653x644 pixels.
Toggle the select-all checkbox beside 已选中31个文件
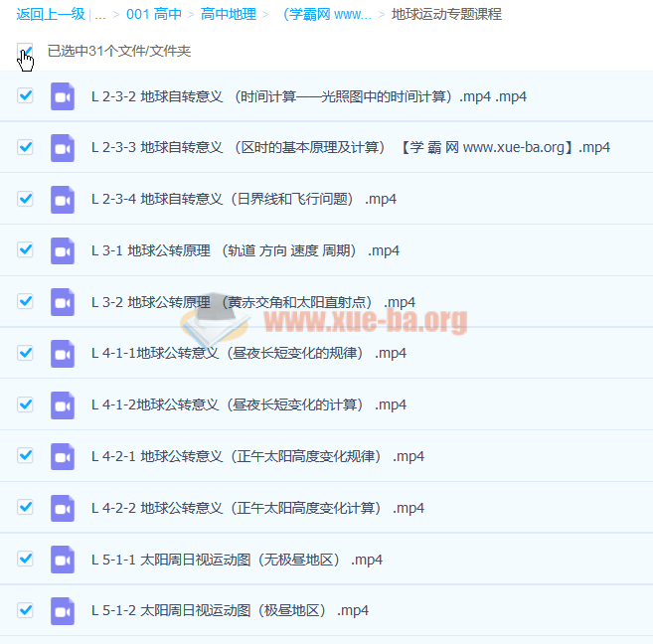click(x=25, y=51)
